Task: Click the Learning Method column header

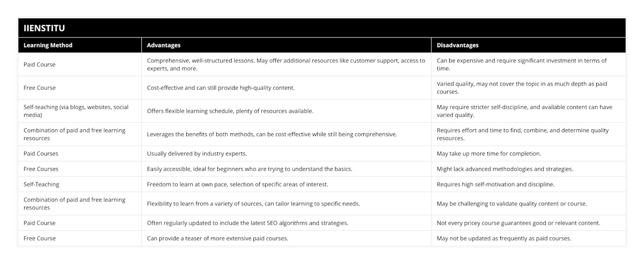Action: [48, 46]
